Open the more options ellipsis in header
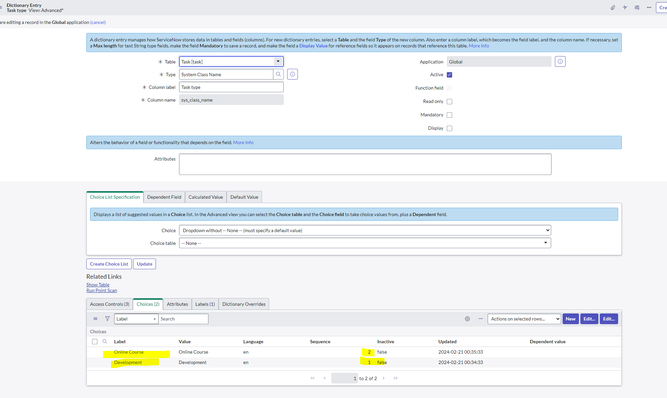 coord(649,8)
